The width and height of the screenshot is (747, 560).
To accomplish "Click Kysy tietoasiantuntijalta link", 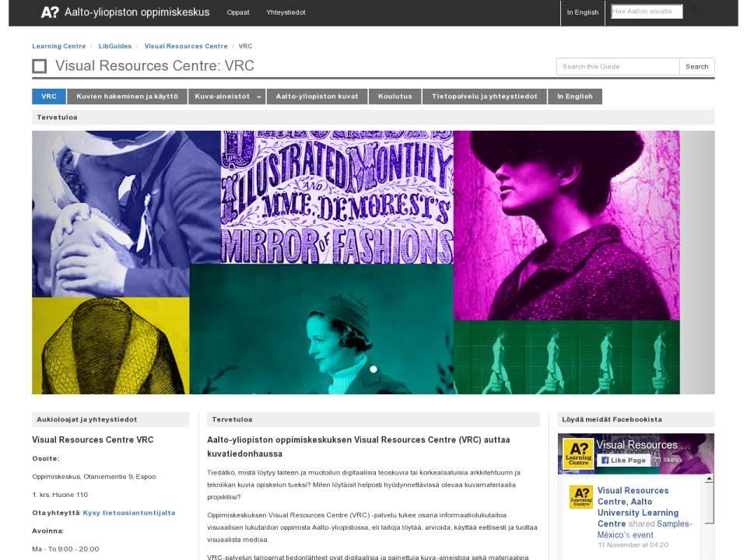I will click(x=129, y=513).
